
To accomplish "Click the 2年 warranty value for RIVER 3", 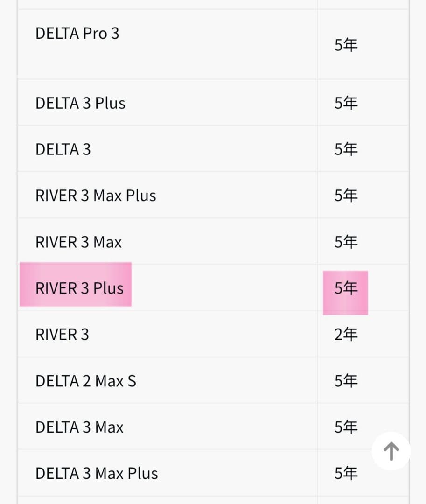I will point(346,335).
